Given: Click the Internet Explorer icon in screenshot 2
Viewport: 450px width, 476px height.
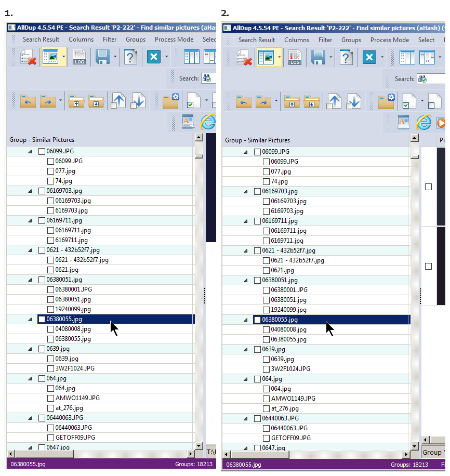Looking at the screenshot, I should pos(424,122).
